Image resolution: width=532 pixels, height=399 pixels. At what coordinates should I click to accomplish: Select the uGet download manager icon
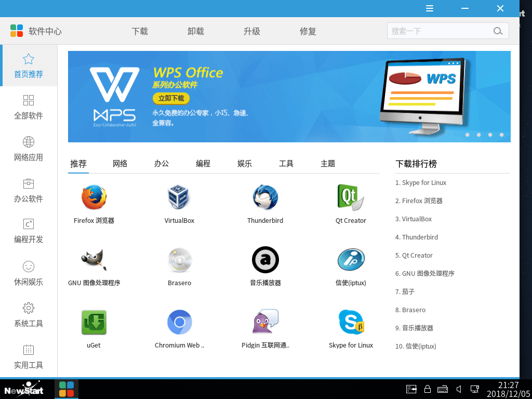click(x=94, y=322)
